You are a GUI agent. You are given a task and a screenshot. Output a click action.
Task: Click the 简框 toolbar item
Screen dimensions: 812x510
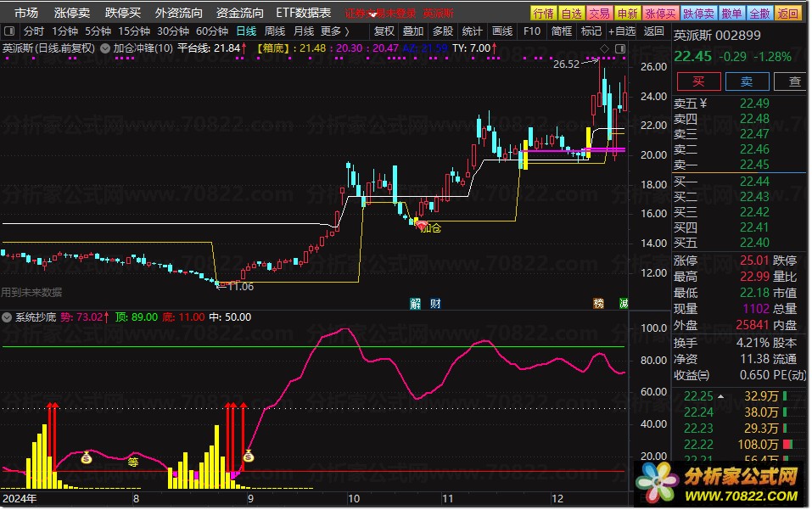click(562, 31)
